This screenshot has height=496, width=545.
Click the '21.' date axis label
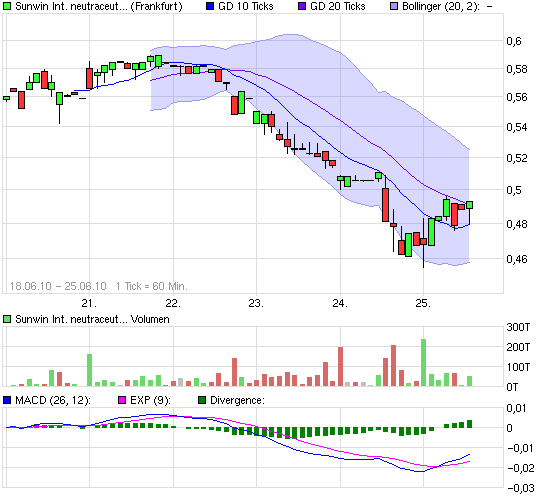(x=89, y=303)
